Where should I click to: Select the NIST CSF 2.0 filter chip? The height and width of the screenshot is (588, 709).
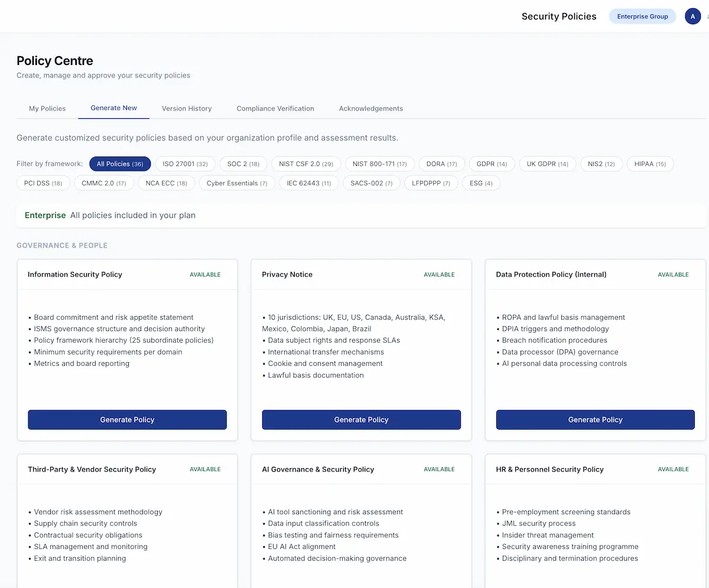(x=306, y=164)
